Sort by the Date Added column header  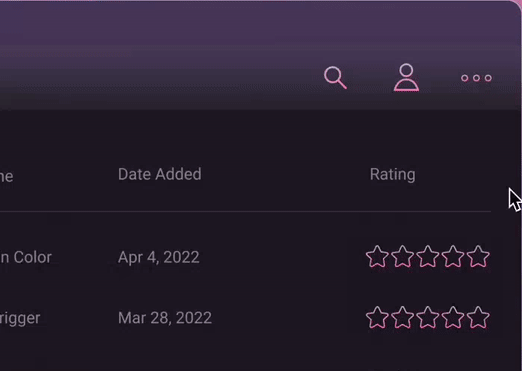pyautogui.click(x=160, y=174)
